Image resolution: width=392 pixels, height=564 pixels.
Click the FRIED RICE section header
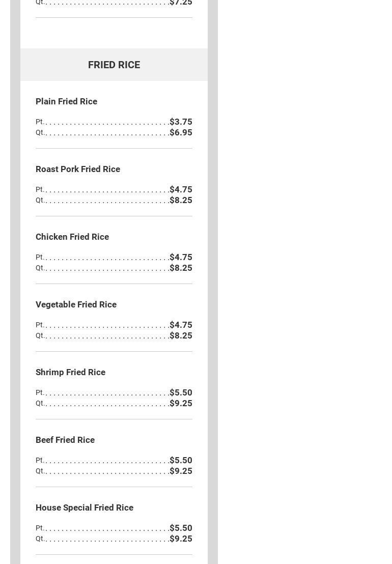click(114, 65)
